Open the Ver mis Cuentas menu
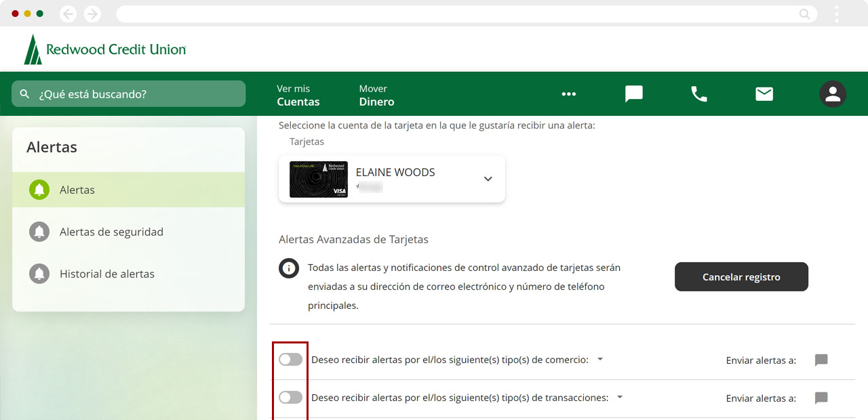Image resolution: width=868 pixels, height=420 pixels. (298, 95)
